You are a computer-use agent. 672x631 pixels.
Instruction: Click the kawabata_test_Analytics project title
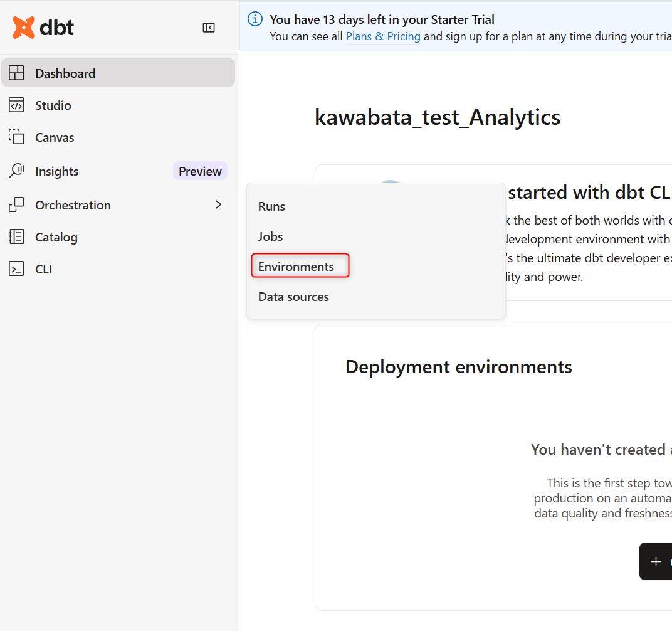pyautogui.click(x=438, y=117)
